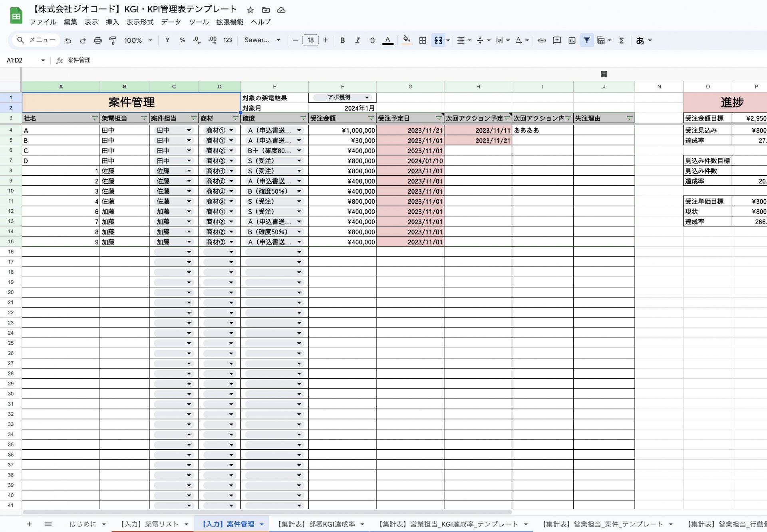
Task: Open the insert chart tool
Action: (572, 40)
